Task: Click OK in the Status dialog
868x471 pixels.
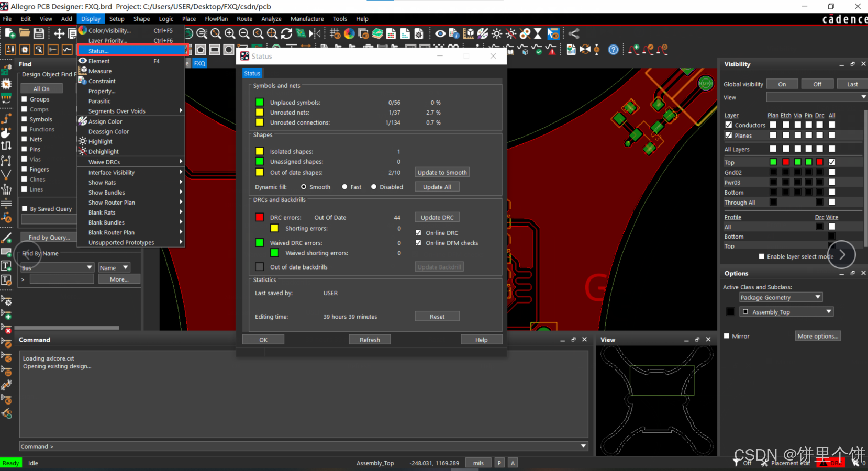Action: coord(263,340)
